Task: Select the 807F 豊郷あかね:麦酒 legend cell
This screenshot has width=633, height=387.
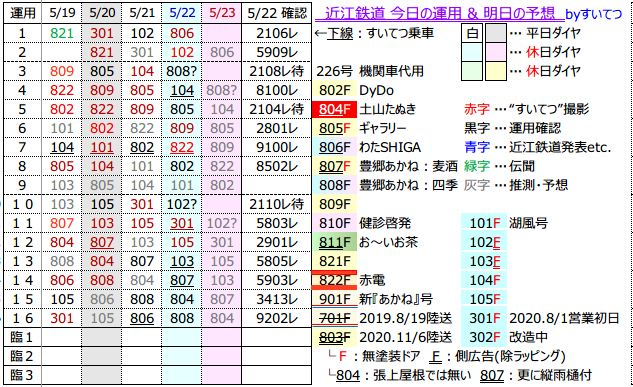Action: [x=334, y=166]
